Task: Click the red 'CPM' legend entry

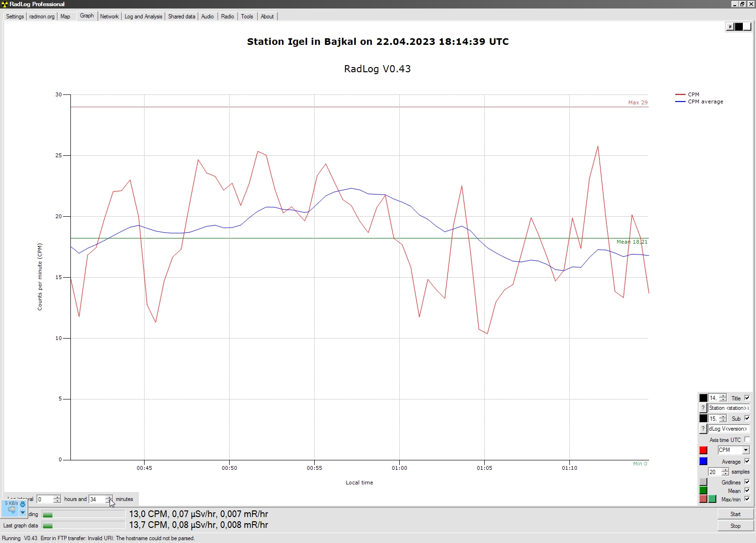Action: [x=687, y=94]
